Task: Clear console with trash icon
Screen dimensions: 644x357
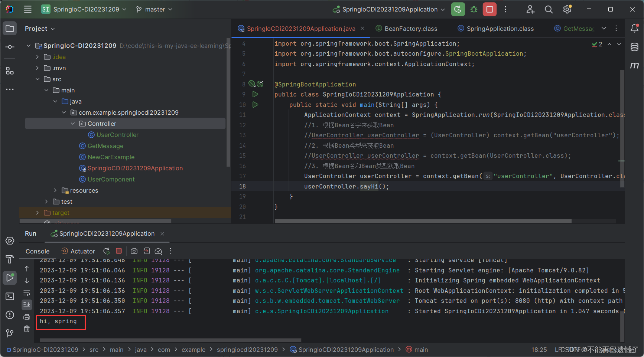Action: (x=27, y=329)
